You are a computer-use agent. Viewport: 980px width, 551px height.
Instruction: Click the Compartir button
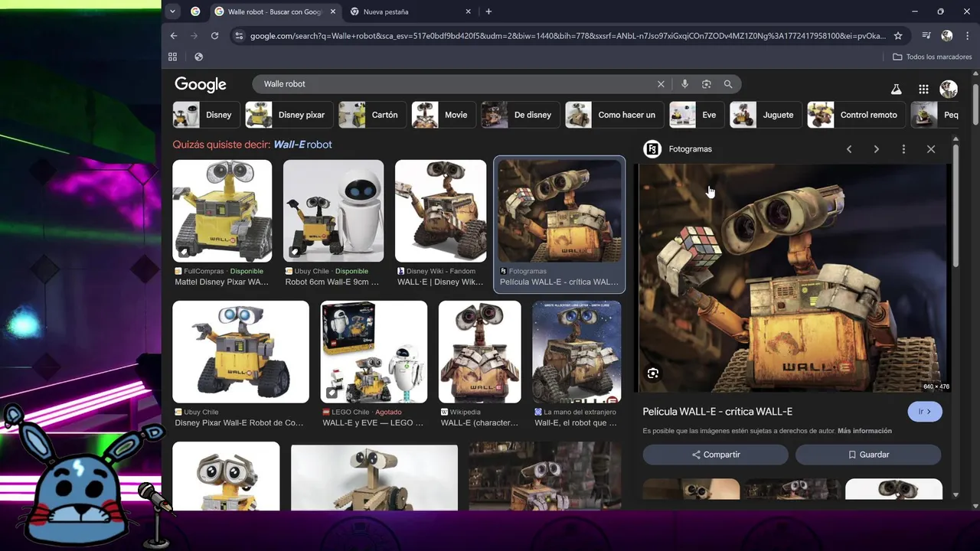pos(715,455)
